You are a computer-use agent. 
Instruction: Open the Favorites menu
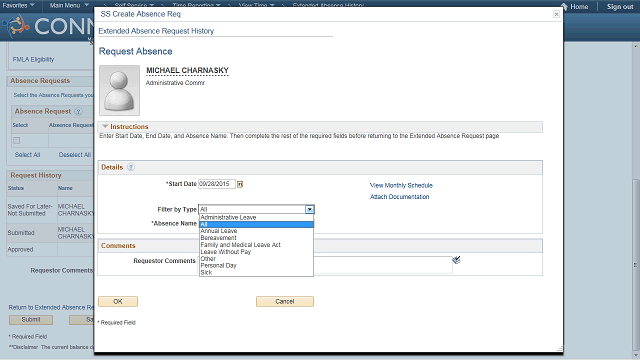[x=18, y=5]
